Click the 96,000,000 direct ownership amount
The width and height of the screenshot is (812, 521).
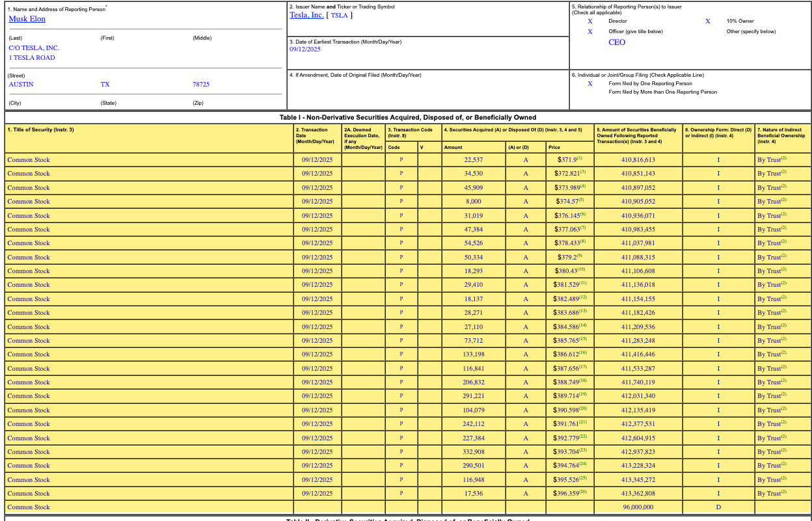pyautogui.click(x=638, y=507)
